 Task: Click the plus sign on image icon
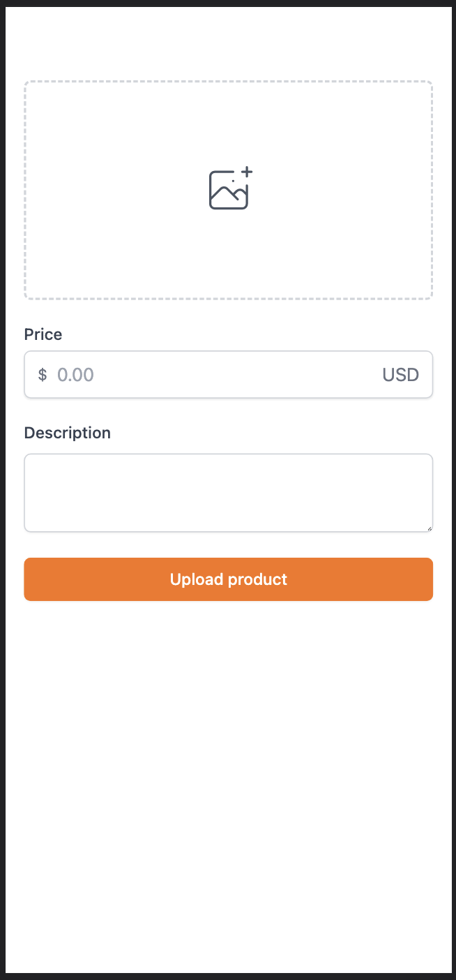click(246, 172)
